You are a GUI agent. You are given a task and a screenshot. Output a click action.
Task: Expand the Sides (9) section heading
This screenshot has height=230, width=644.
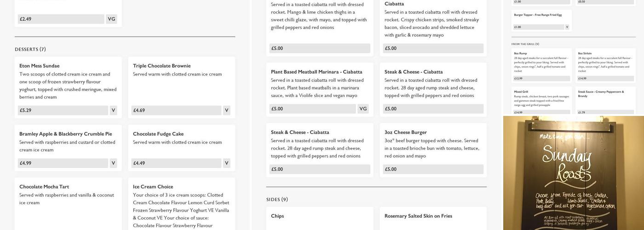click(x=277, y=200)
